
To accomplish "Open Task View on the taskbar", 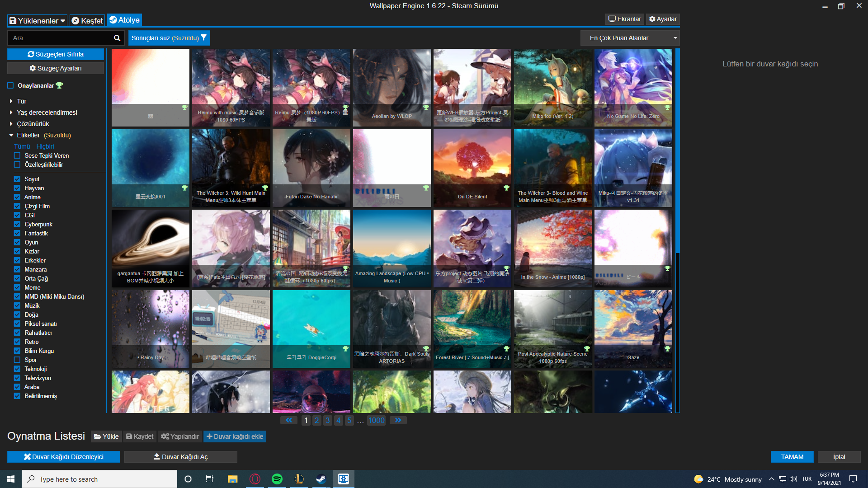I will [x=210, y=479].
